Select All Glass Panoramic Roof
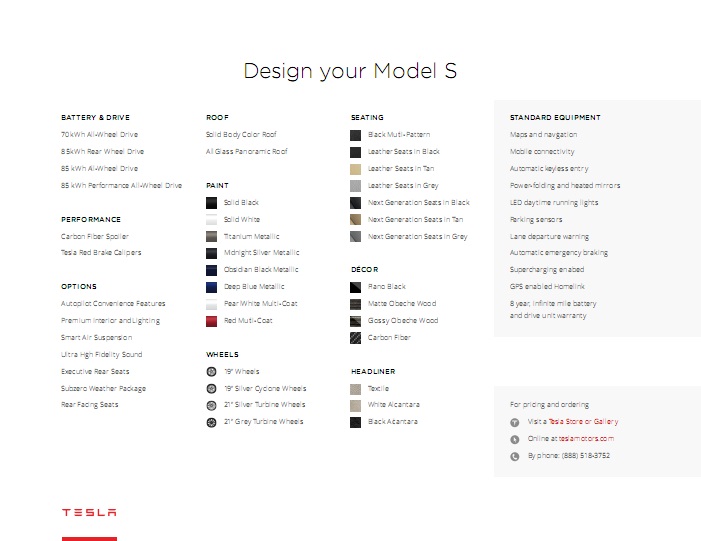 pos(247,152)
